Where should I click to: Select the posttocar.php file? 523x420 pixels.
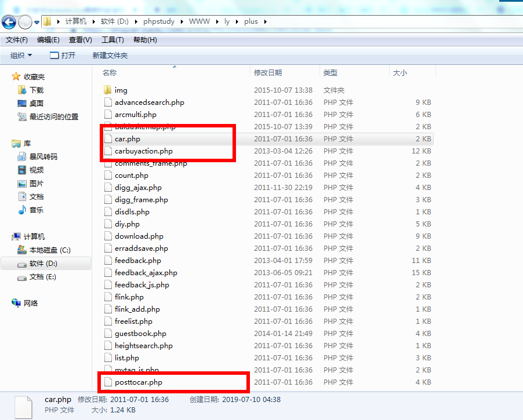[x=138, y=382]
